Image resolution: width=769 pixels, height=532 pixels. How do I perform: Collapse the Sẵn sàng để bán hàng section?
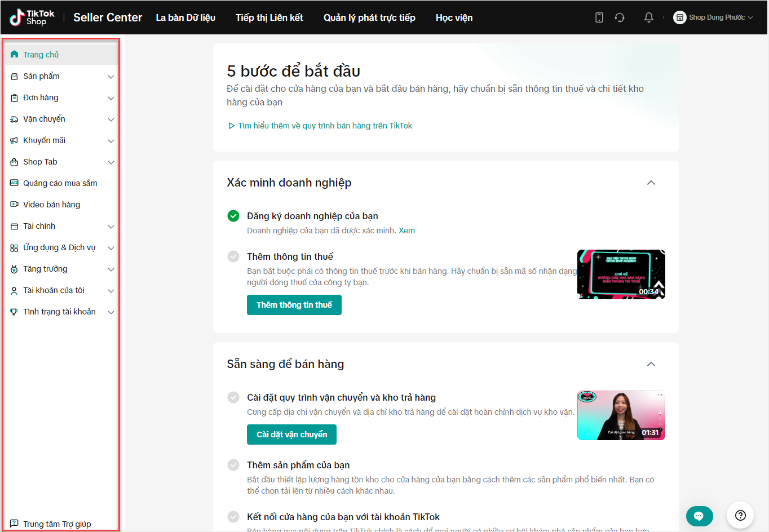(x=651, y=364)
